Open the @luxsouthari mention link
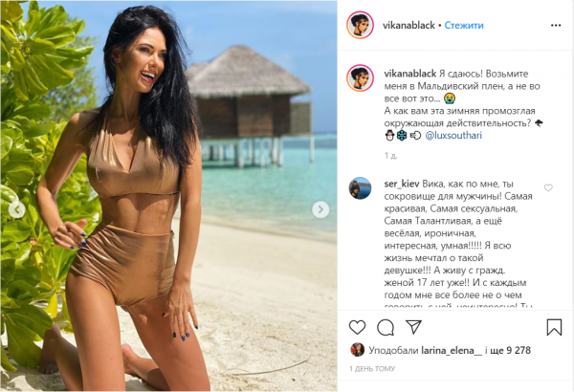Screen dimensions: 574x392 (x=453, y=136)
